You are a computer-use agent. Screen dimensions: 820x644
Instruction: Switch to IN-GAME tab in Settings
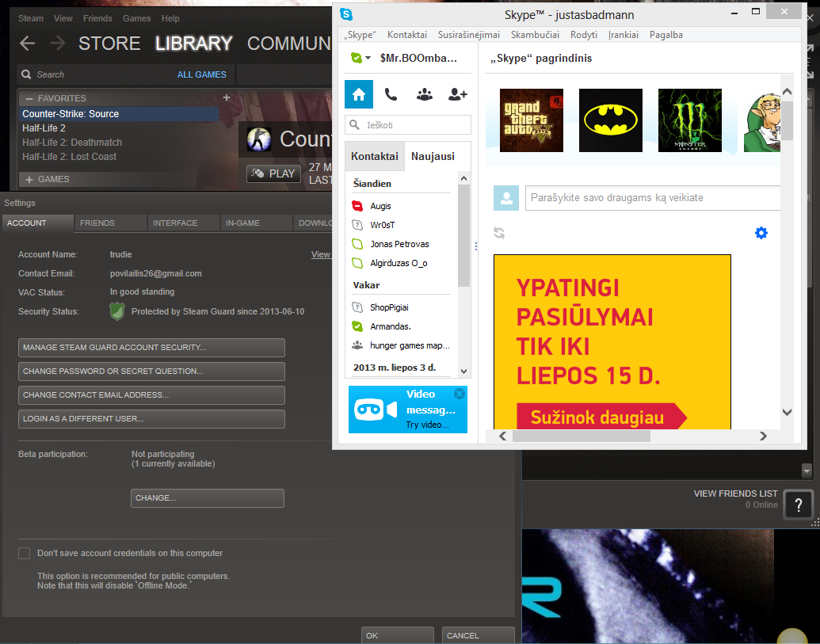coord(256,223)
